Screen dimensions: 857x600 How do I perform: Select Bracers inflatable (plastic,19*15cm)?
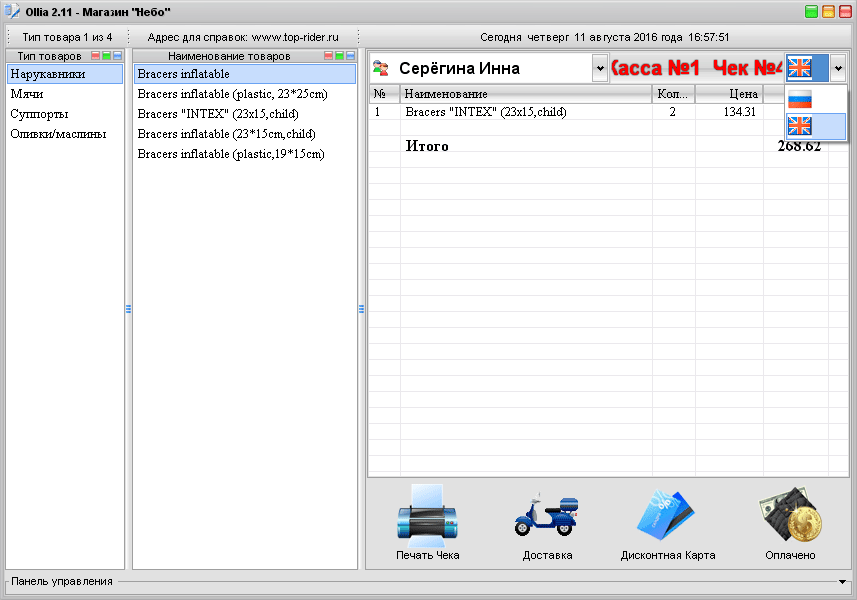pyautogui.click(x=245, y=154)
